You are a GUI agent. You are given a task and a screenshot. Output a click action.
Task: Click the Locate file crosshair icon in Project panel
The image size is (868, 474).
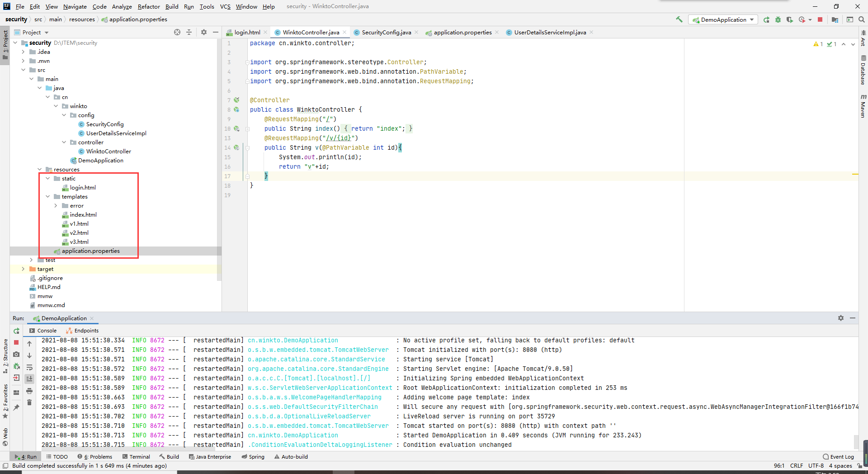point(177,32)
